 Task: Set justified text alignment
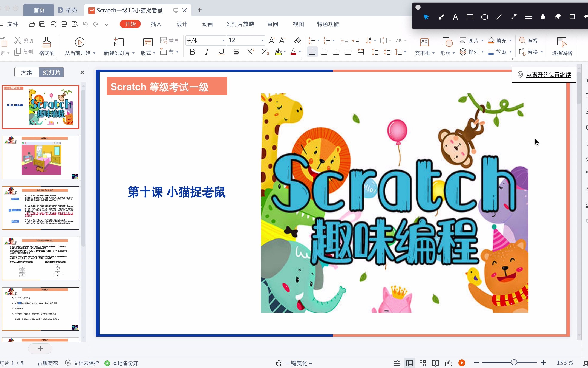point(348,52)
